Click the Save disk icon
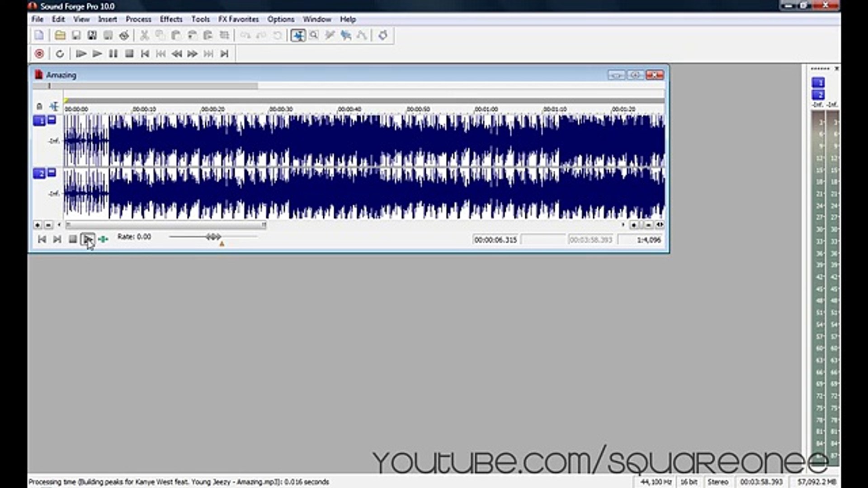The height and width of the screenshot is (488, 868). (76, 35)
